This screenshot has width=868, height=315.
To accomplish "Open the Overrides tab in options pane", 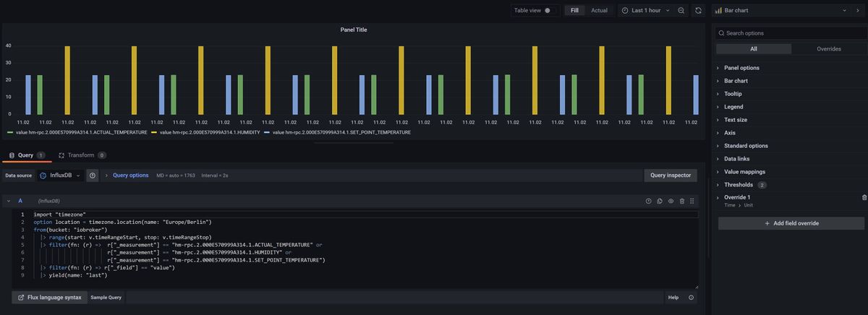I will [x=828, y=49].
